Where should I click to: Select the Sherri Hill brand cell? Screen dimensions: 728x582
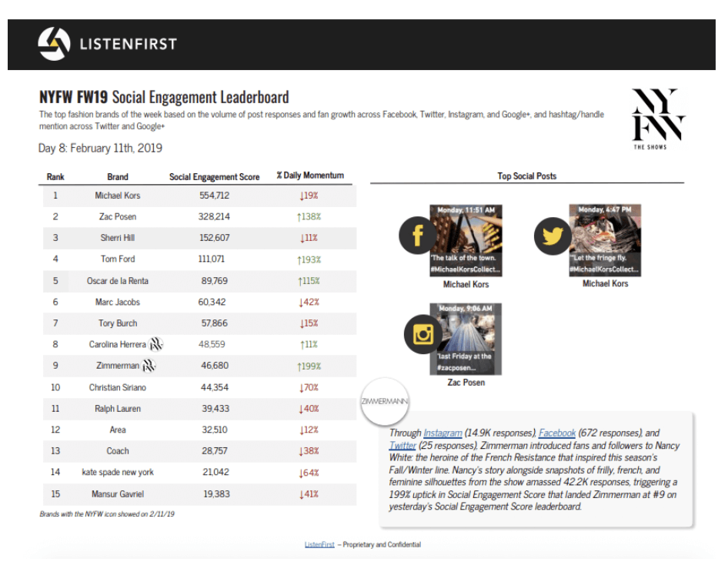118,238
